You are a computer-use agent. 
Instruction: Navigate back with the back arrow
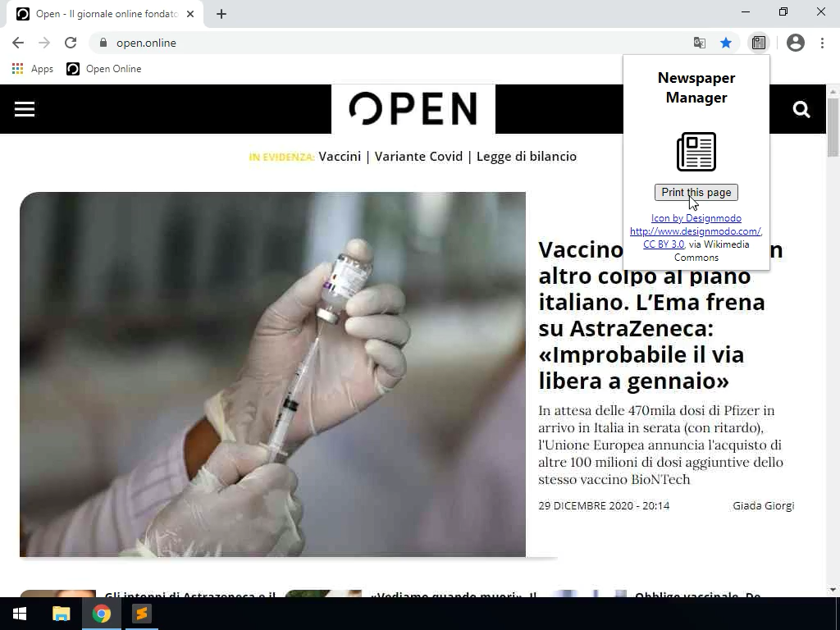coord(18,43)
